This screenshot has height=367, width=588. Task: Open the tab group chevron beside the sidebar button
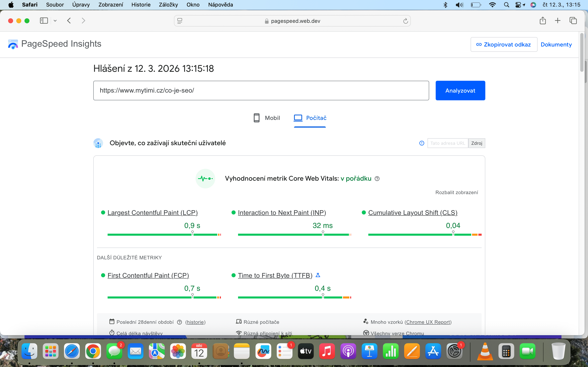55,21
